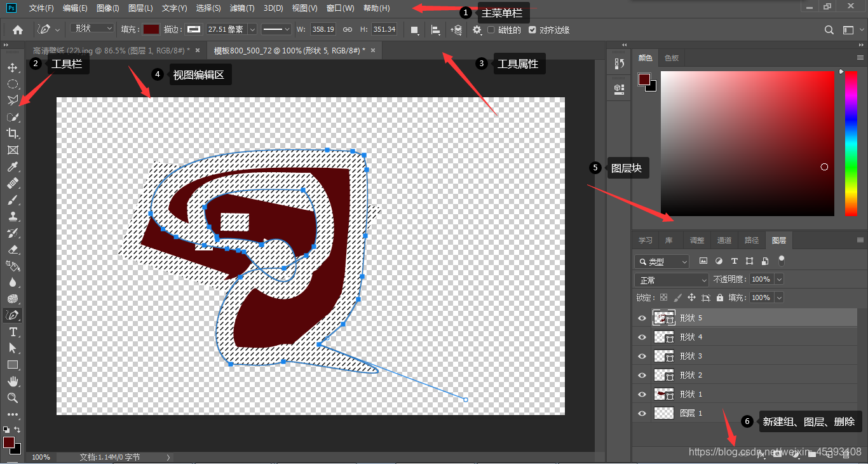Select the Quick Selection tool

point(12,117)
